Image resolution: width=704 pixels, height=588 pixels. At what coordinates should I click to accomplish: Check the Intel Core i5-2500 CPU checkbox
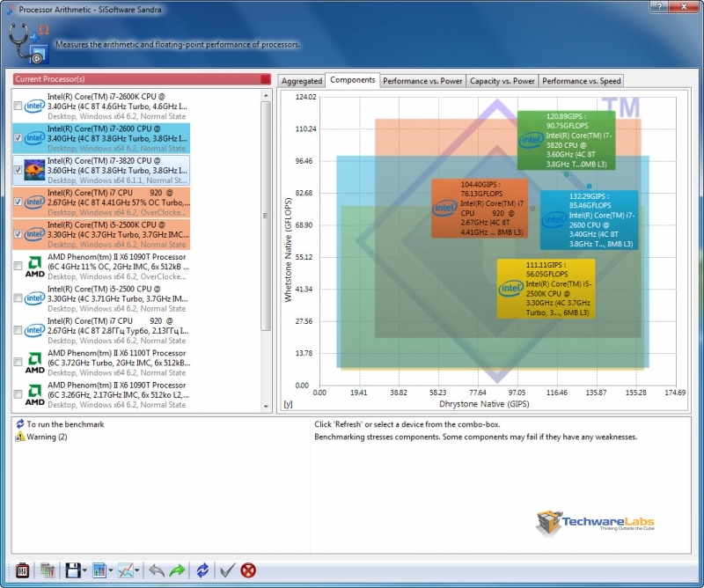[x=18, y=298]
